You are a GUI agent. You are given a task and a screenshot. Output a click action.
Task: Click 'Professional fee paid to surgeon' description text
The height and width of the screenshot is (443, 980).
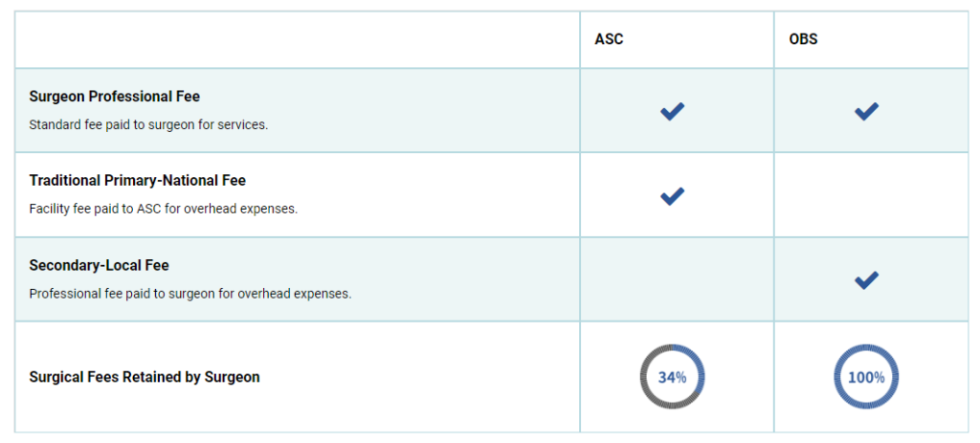coord(190,294)
